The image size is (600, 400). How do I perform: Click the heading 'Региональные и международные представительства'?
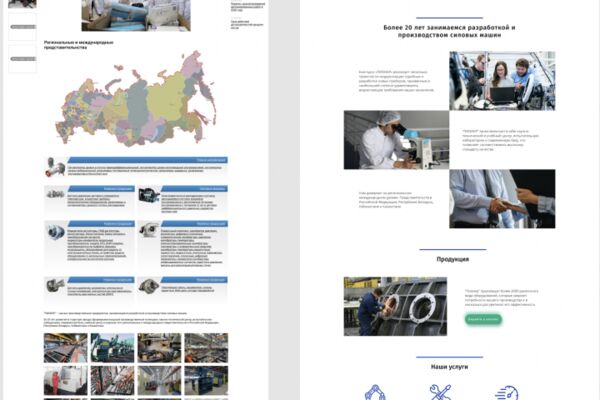(78, 45)
